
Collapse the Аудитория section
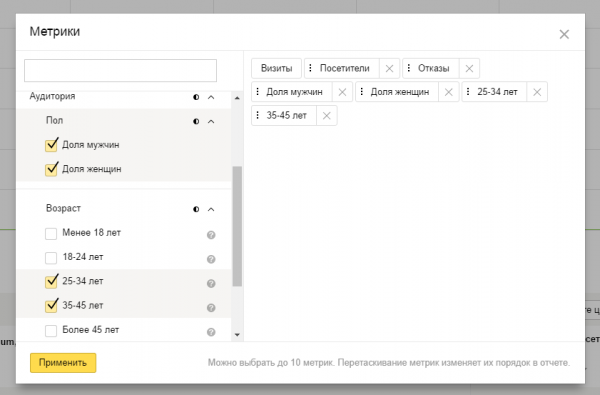tap(211, 97)
